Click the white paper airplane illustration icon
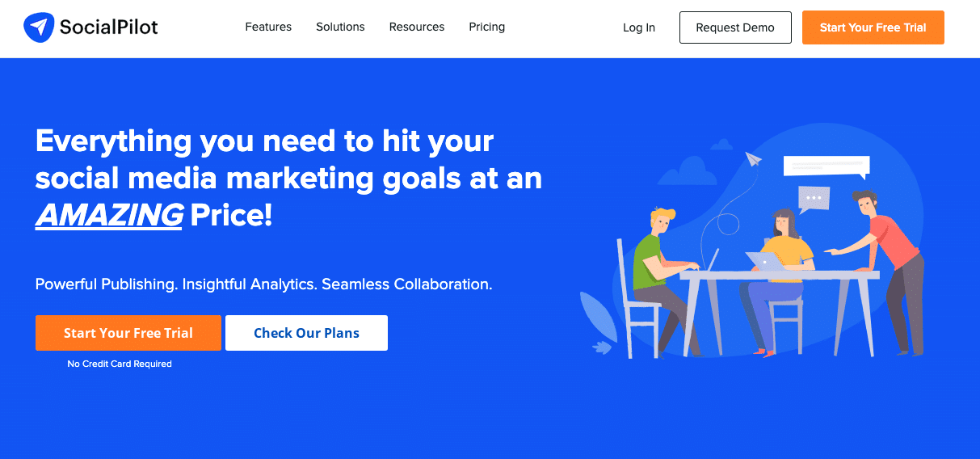Image resolution: width=980 pixels, height=459 pixels. [754, 159]
